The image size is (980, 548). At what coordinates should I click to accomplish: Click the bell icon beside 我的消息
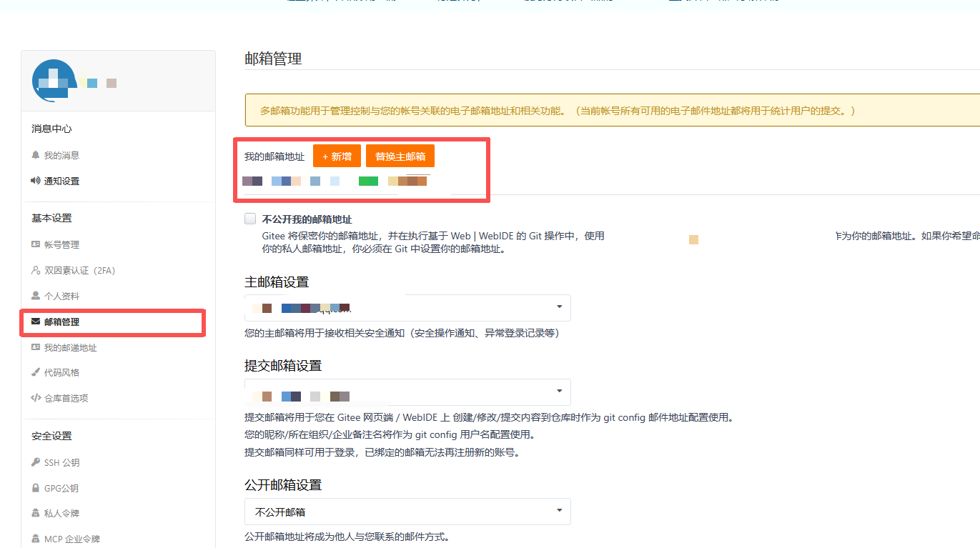pyautogui.click(x=36, y=155)
